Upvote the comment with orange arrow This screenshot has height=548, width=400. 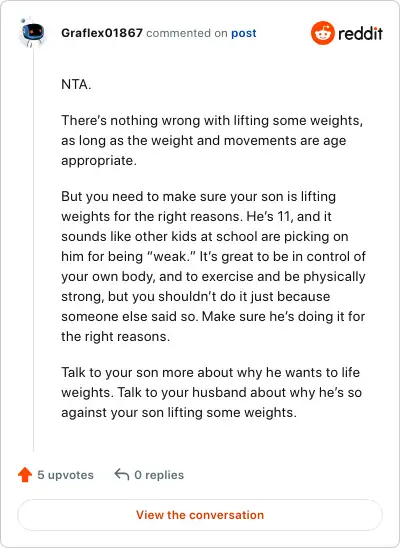[x=25, y=475]
